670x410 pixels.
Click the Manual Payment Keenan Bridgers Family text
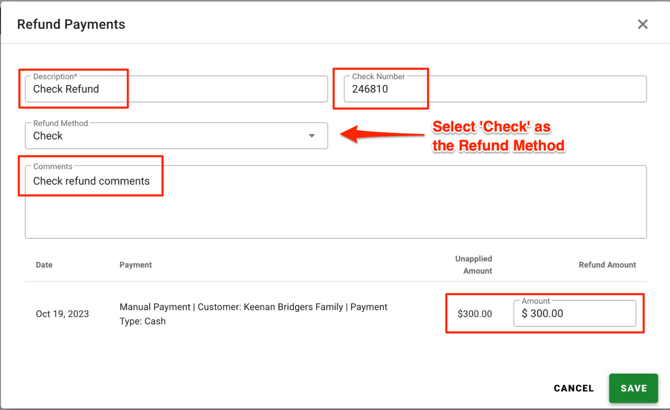(253, 307)
